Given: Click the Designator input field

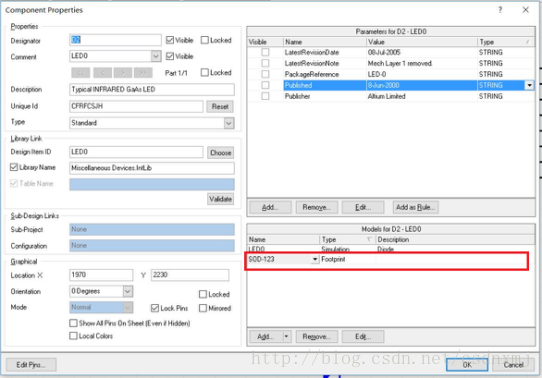Looking at the screenshot, I should click(115, 40).
